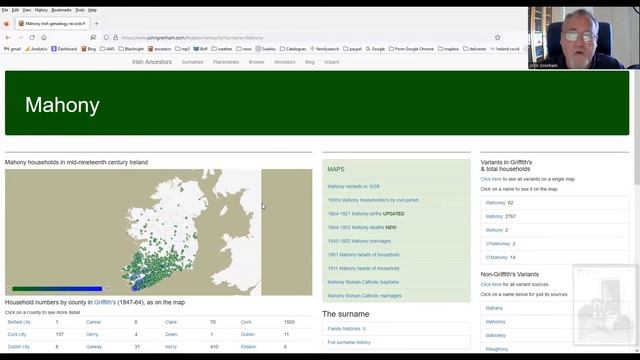Click the Kildare county link
The height and width of the screenshot is (360, 640).
click(x=248, y=347)
